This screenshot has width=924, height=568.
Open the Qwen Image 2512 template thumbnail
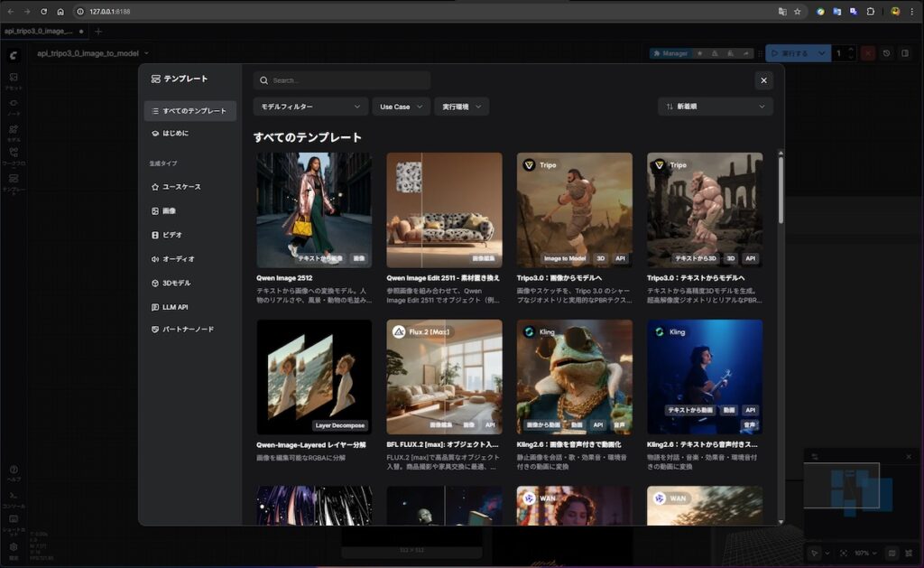(x=314, y=210)
